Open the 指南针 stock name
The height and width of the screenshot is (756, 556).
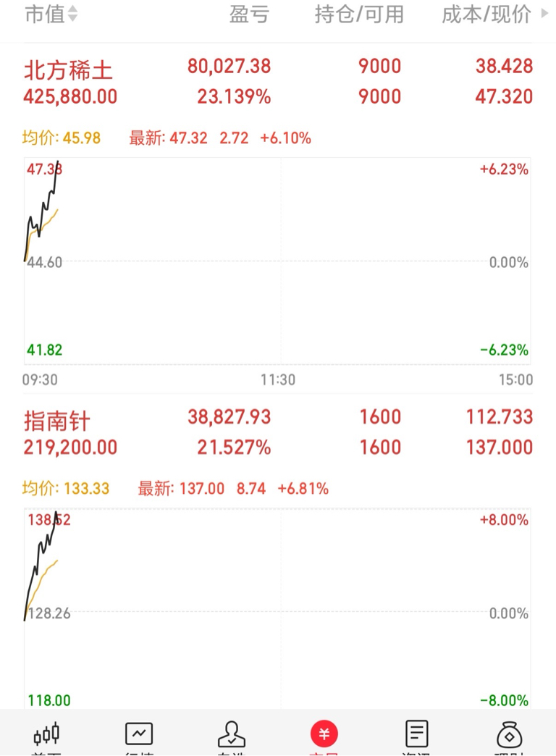click(x=57, y=421)
